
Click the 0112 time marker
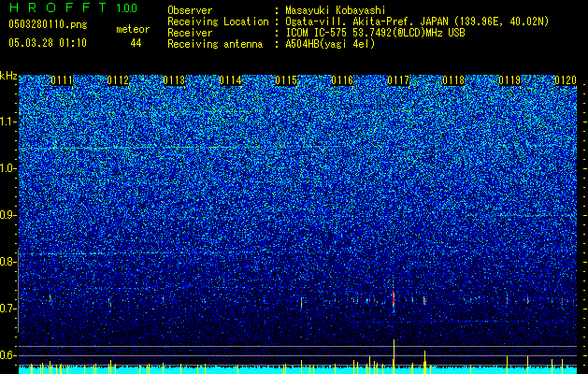click(x=118, y=80)
